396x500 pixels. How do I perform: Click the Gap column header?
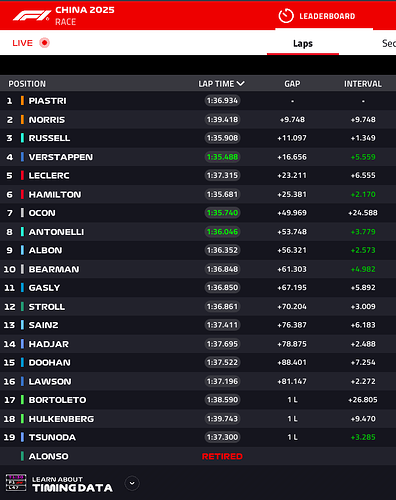(x=292, y=84)
